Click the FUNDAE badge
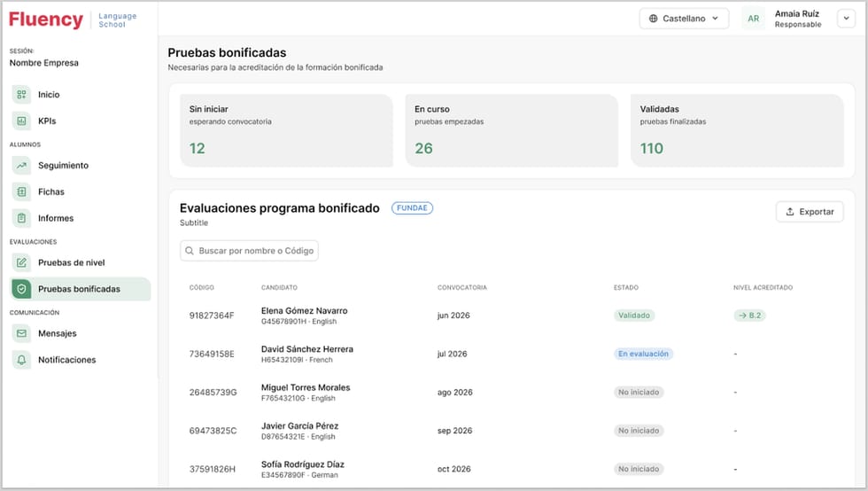 (x=412, y=207)
